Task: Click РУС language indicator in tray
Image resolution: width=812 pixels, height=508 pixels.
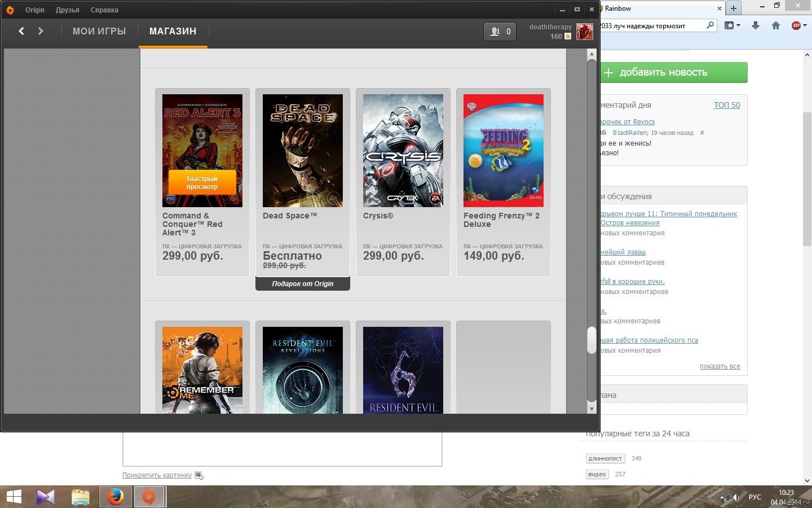Action: (754, 497)
